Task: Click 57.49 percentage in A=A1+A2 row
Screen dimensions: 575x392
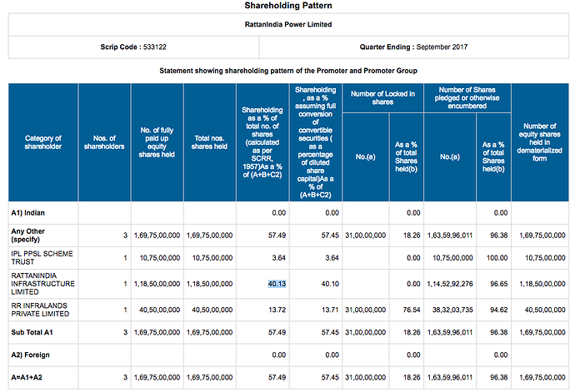Action: tap(277, 377)
